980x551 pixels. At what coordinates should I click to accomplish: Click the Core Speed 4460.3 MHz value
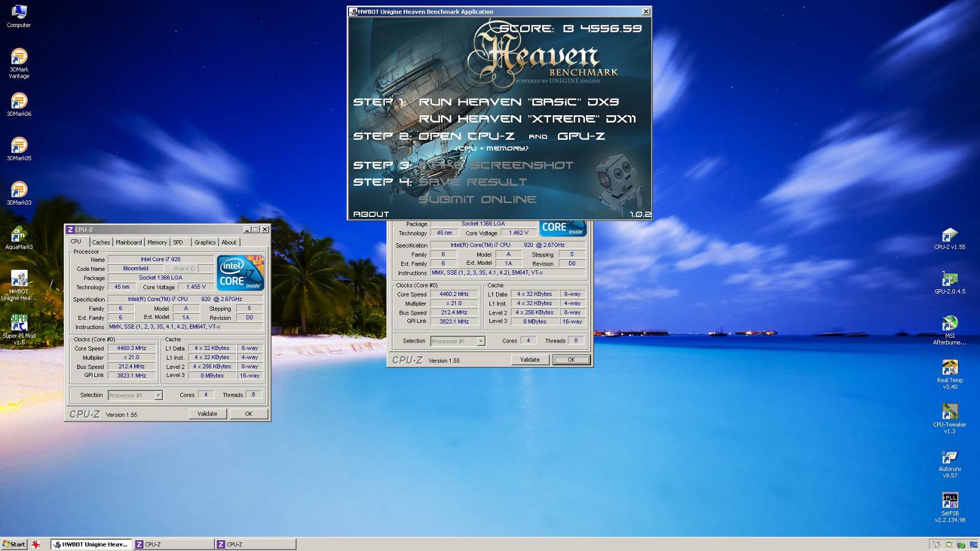click(x=132, y=348)
